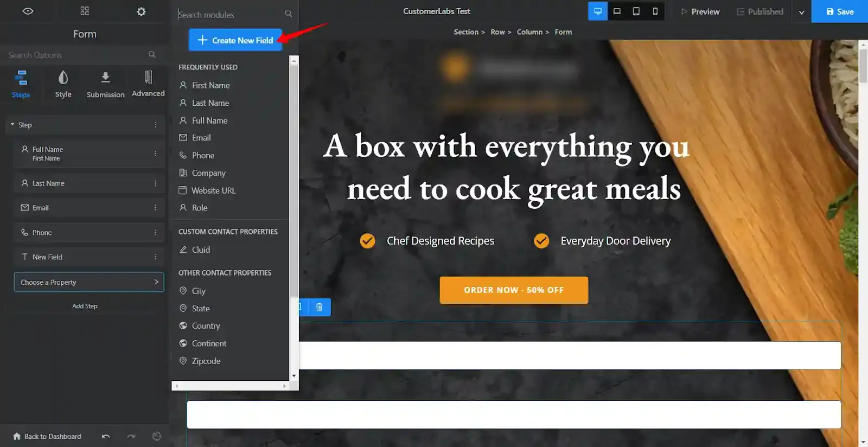The image size is (868, 447).
Task: Open the New Field options menu
Action: pos(155,257)
